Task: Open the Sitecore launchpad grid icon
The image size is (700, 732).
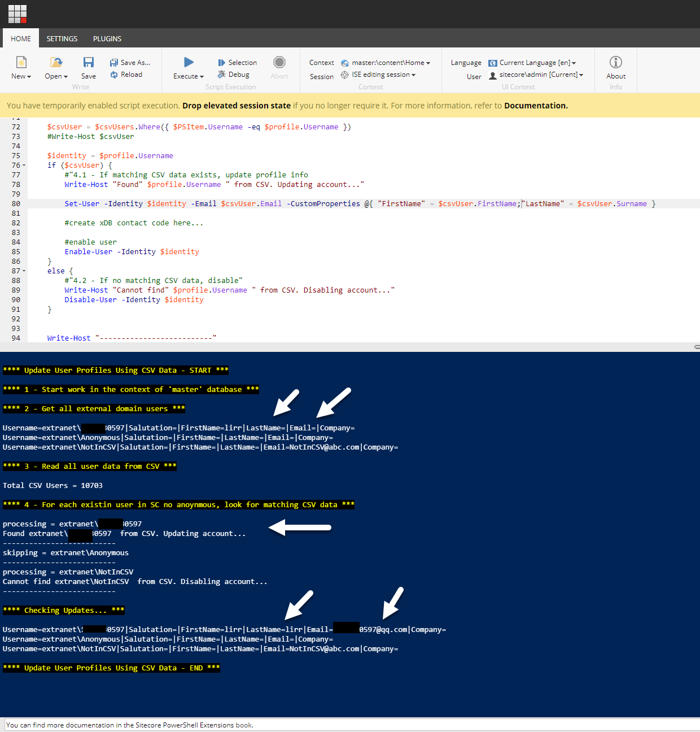Action: coord(17,14)
